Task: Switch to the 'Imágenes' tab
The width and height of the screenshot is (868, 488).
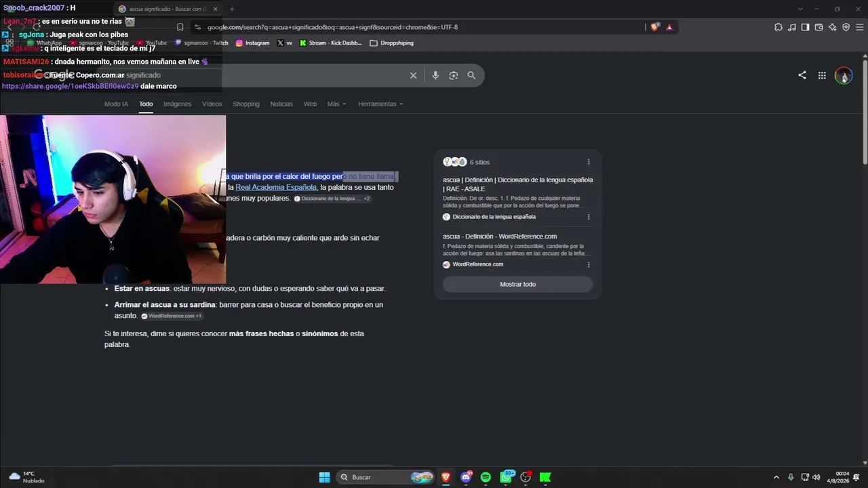Action: click(178, 104)
